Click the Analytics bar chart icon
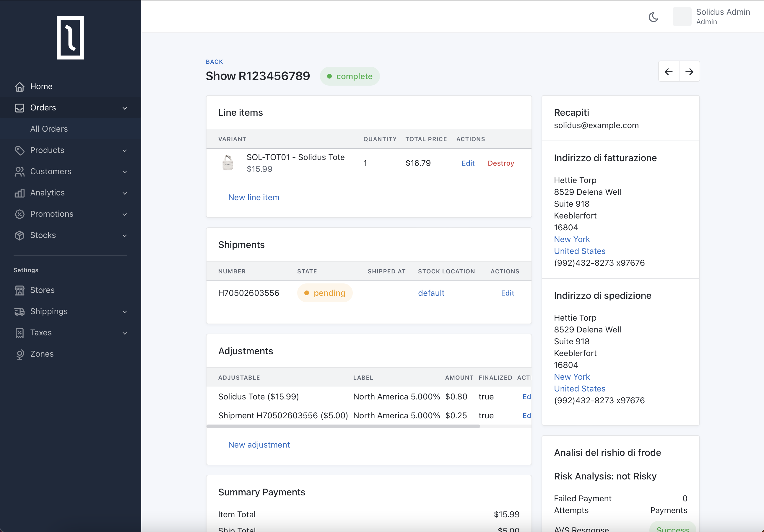The width and height of the screenshot is (764, 532). point(19,193)
